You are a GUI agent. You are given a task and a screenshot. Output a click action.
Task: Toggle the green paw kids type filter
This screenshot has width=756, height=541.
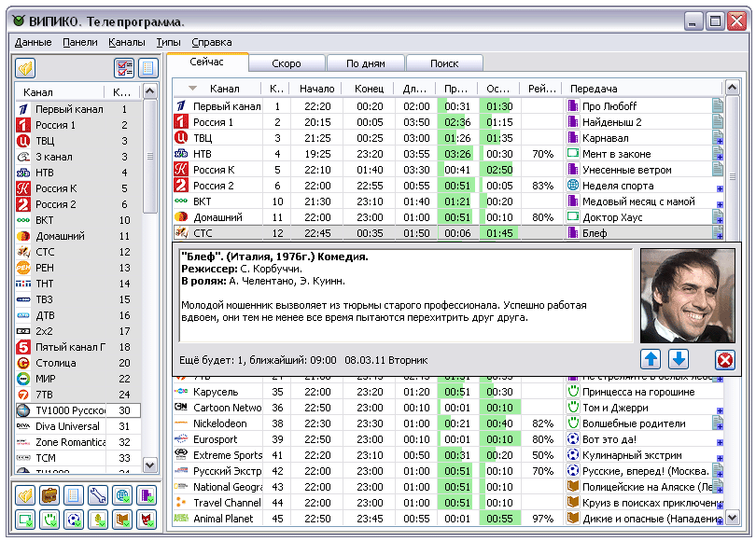[49, 520]
